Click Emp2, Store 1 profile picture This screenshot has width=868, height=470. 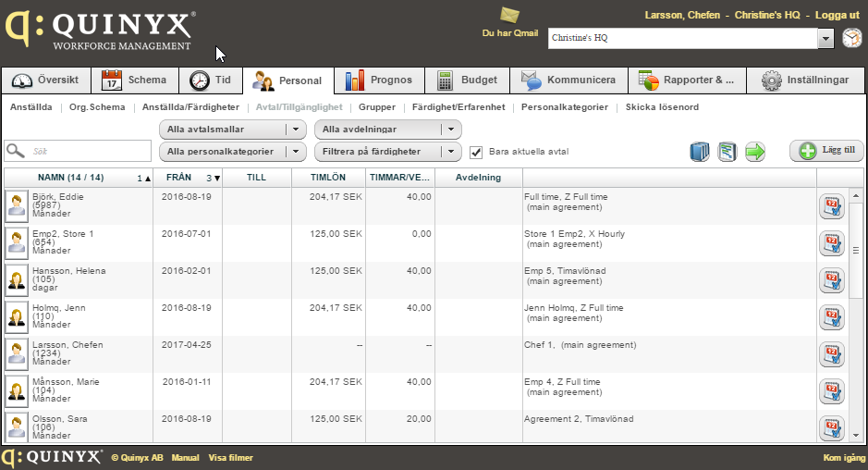tap(17, 243)
